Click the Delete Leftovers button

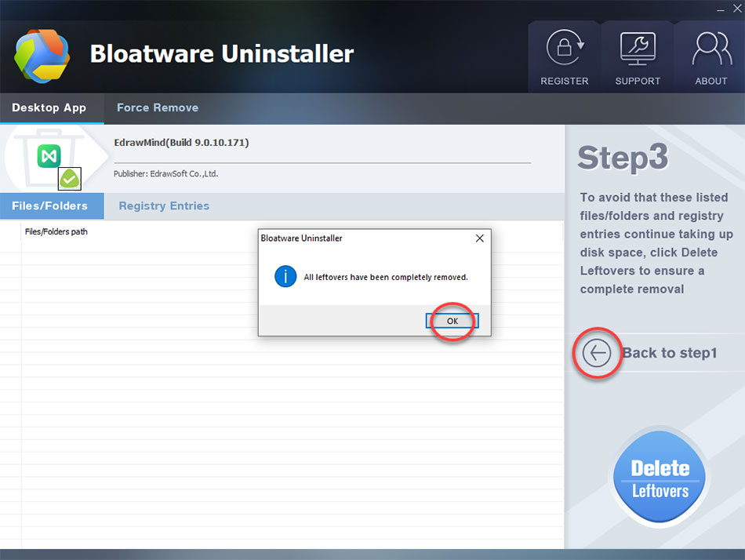[660, 477]
